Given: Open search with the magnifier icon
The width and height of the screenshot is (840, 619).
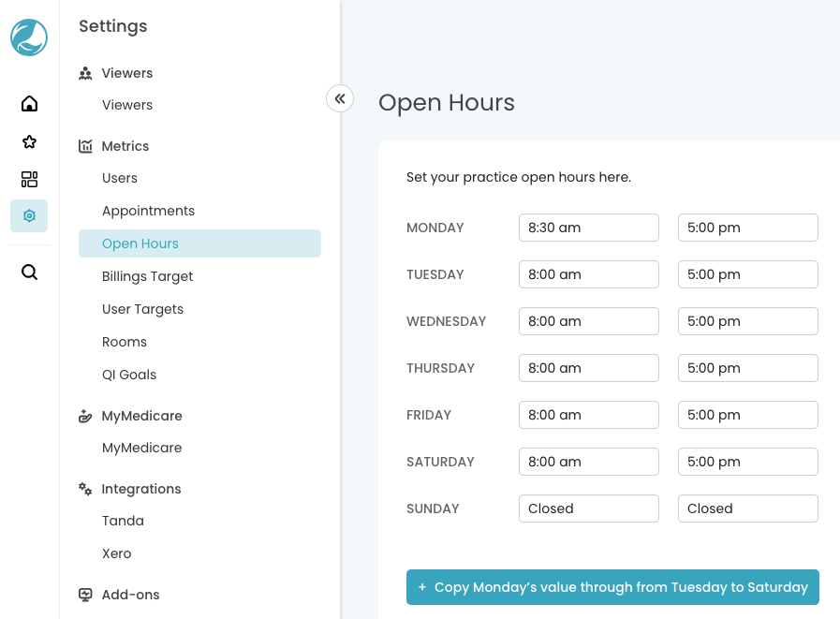Looking at the screenshot, I should tap(29, 273).
